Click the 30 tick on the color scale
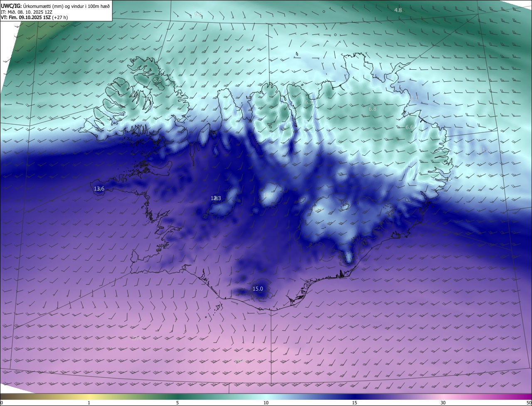 [x=443, y=403]
